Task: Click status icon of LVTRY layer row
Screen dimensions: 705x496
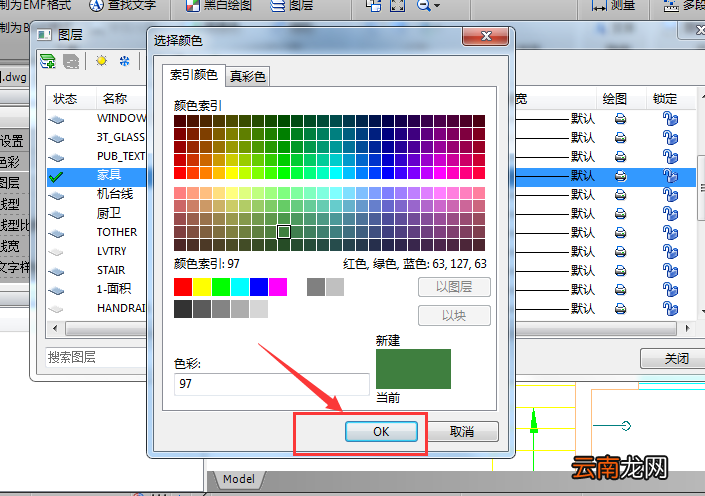Action: coord(56,252)
